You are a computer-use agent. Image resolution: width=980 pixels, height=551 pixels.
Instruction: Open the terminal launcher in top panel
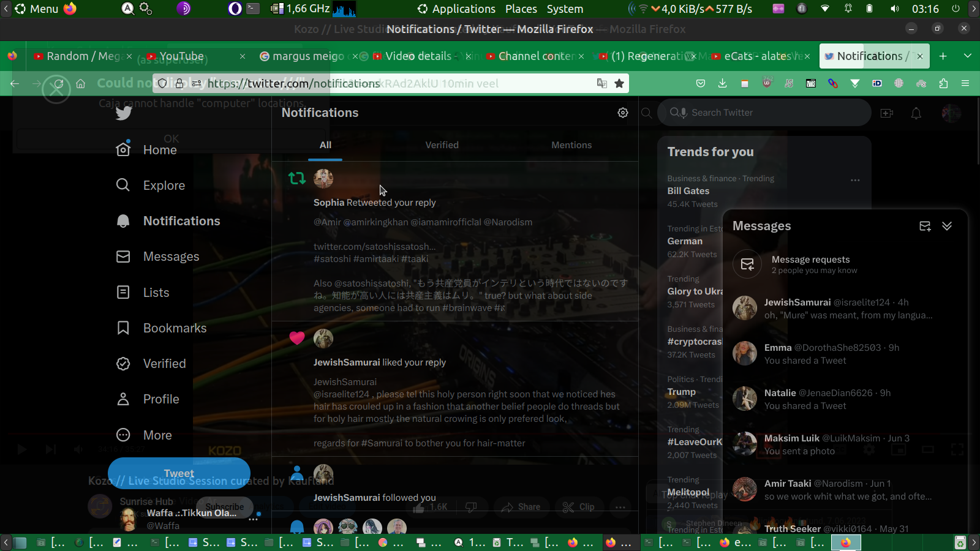pyautogui.click(x=253, y=9)
